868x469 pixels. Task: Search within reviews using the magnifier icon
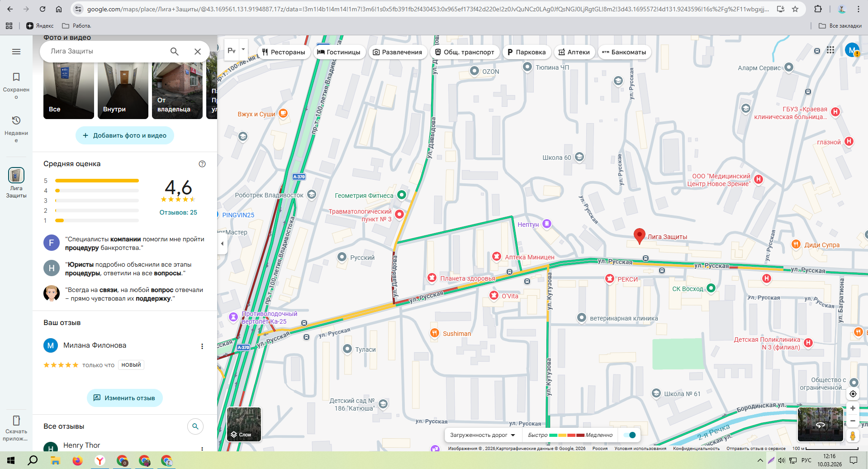coord(195,426)
